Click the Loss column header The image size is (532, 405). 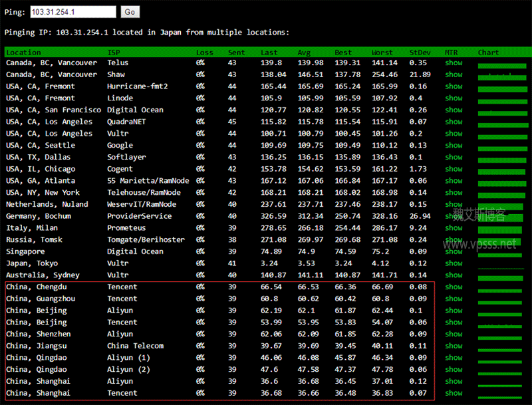(x=204, y=53)
